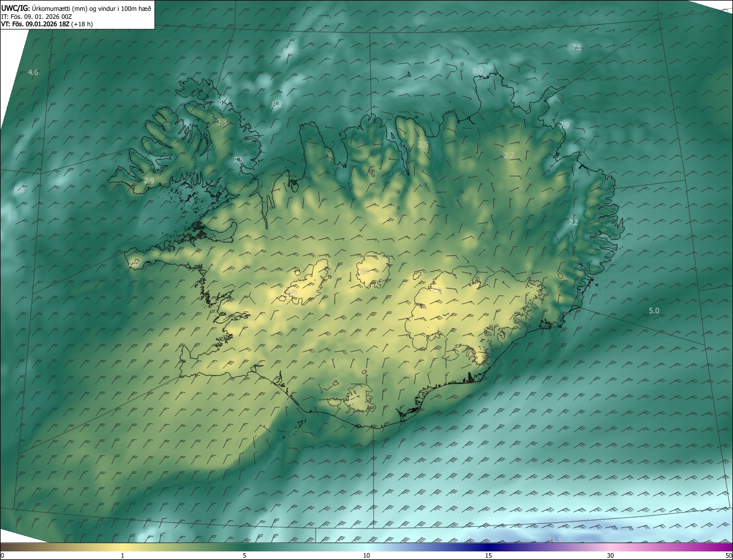Click the '50' tick on the colour scale

728,555
